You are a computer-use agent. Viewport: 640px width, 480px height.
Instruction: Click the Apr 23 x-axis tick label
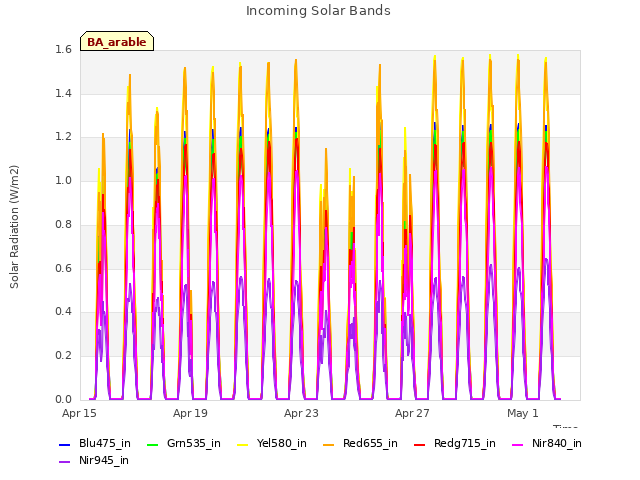(x=301, y=413)
